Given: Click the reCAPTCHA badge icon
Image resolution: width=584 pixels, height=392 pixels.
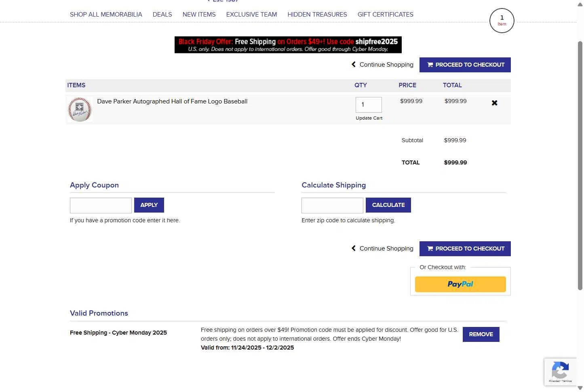Looking at the screenshot, I should coord(560,372).
